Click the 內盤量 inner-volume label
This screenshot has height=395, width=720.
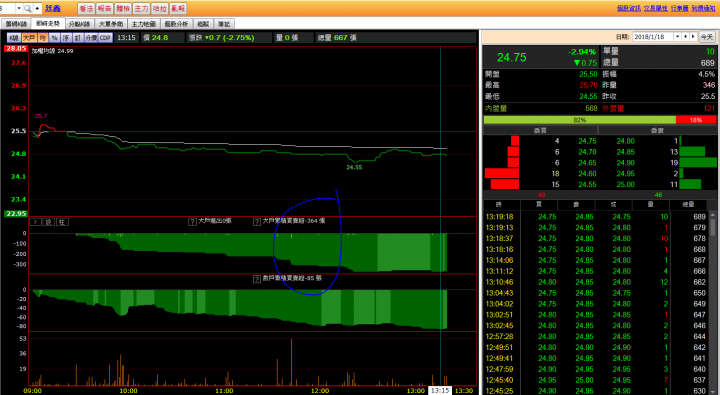tap(496, 108)
